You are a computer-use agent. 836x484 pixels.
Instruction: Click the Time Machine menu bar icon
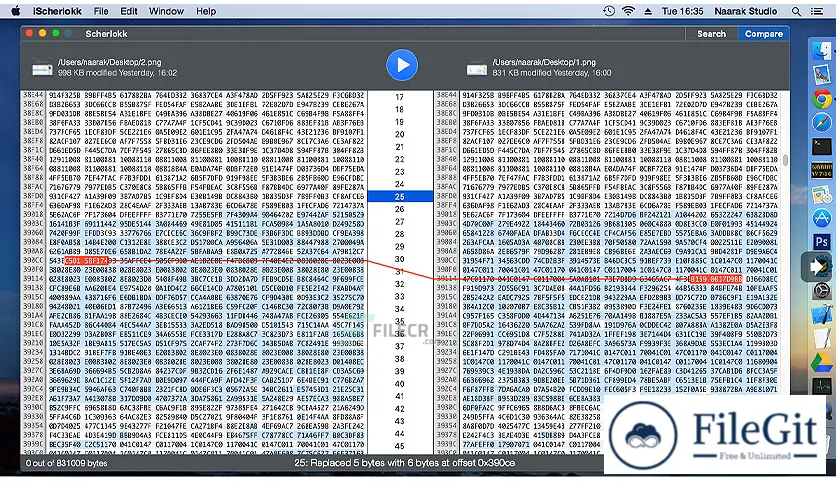(609, 11)
